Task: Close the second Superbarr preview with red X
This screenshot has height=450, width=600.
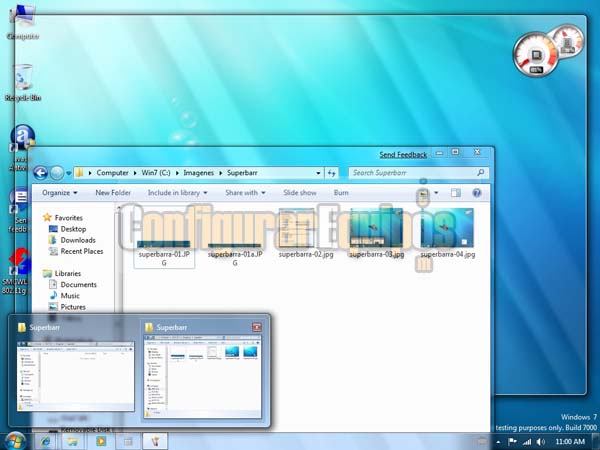Action: pyautogui.click(x=257, y=327)
